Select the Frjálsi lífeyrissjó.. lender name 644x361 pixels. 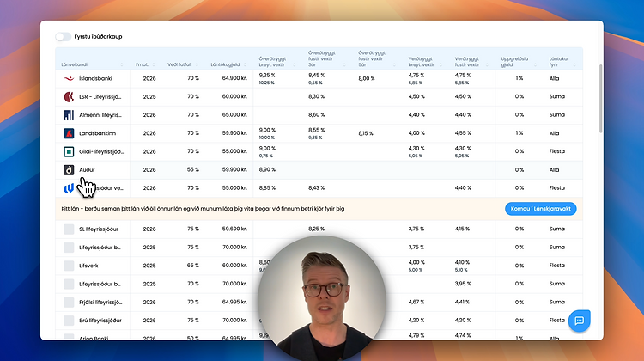coord(100,303)
